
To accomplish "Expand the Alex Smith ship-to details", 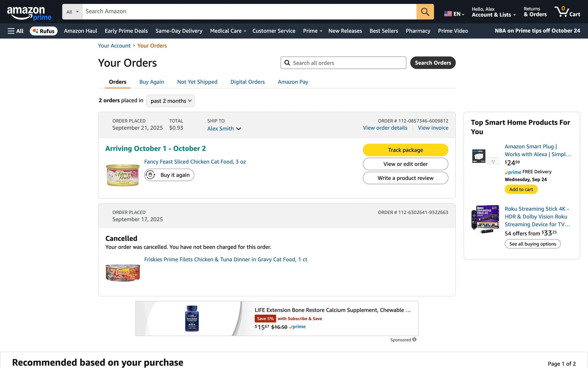I will click(224, 128).
